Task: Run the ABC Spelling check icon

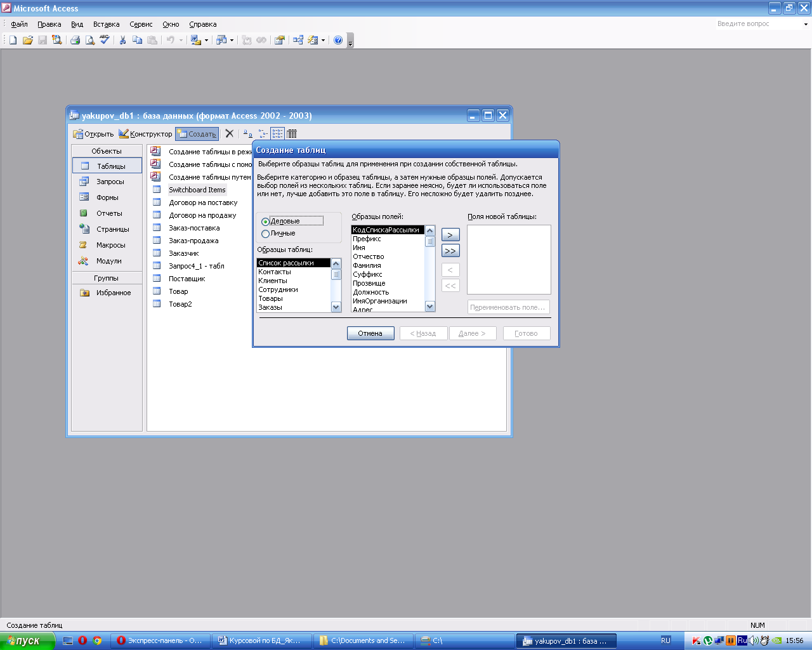Action: [105, 40]
